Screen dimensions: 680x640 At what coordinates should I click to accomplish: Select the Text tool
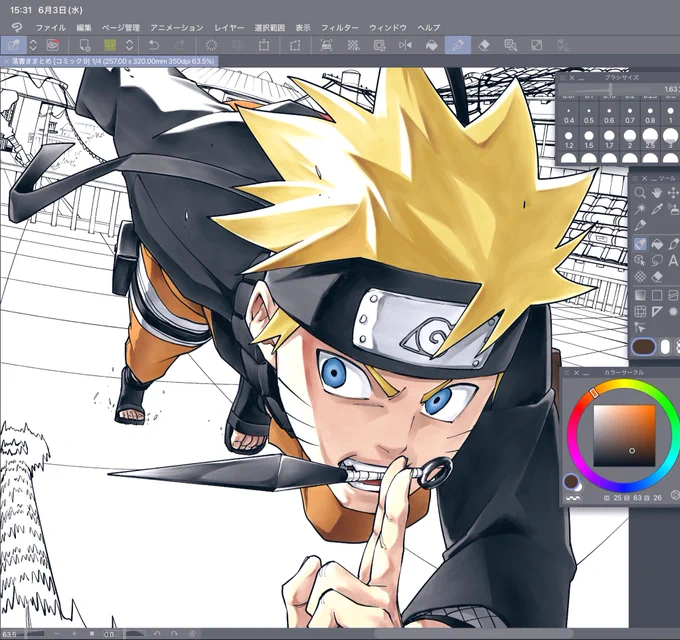673,260
